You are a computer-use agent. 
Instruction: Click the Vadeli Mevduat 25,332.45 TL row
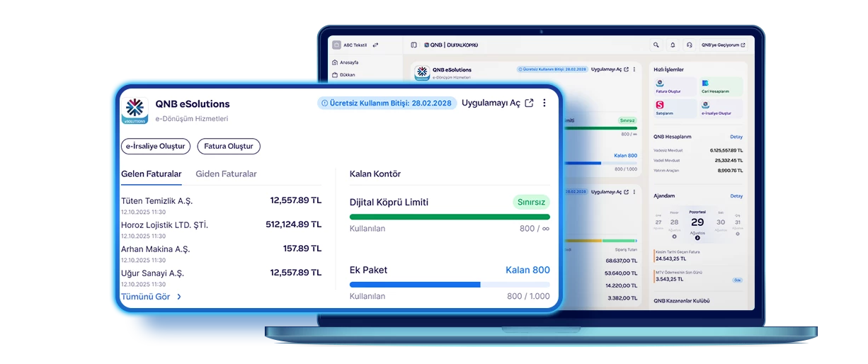point(698,160)
